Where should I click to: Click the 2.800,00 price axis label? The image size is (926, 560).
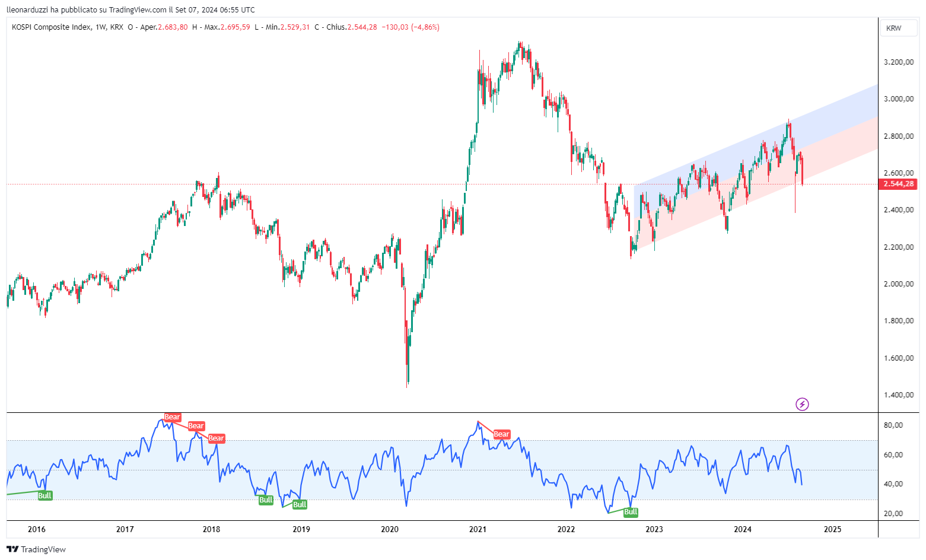(x=898, y=136)
